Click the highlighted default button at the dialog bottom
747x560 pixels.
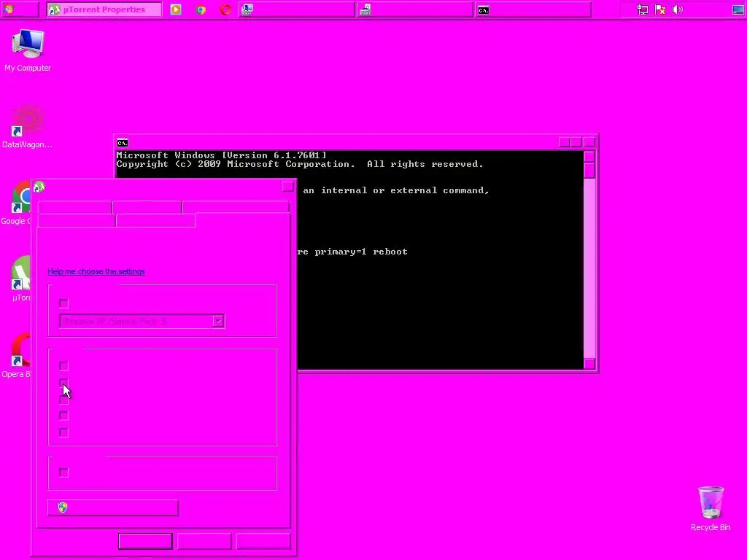tap(145, 542)
